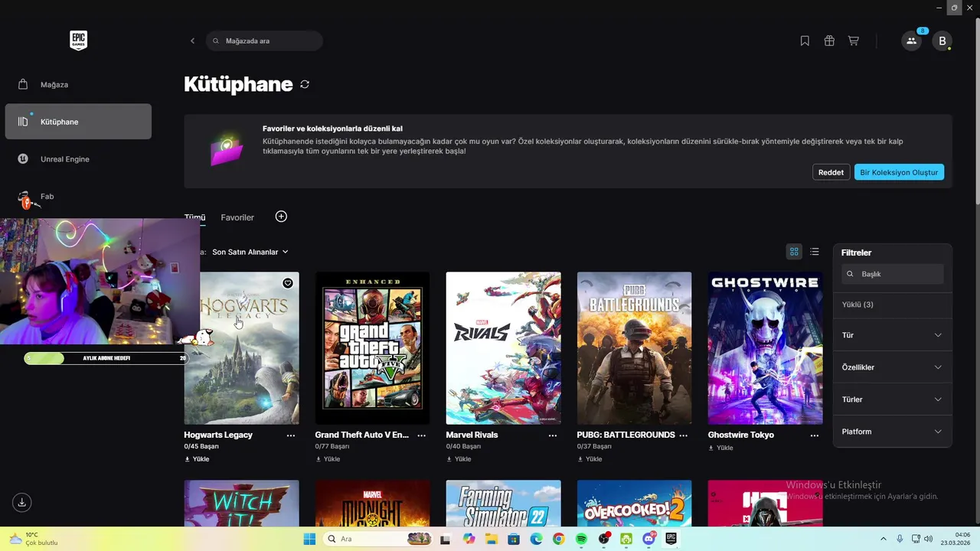The height and width of the screenshot is (551, 980).
Task: Open options menu for PUBG: BATTLEGROUNDS
Action: point(684,435)
